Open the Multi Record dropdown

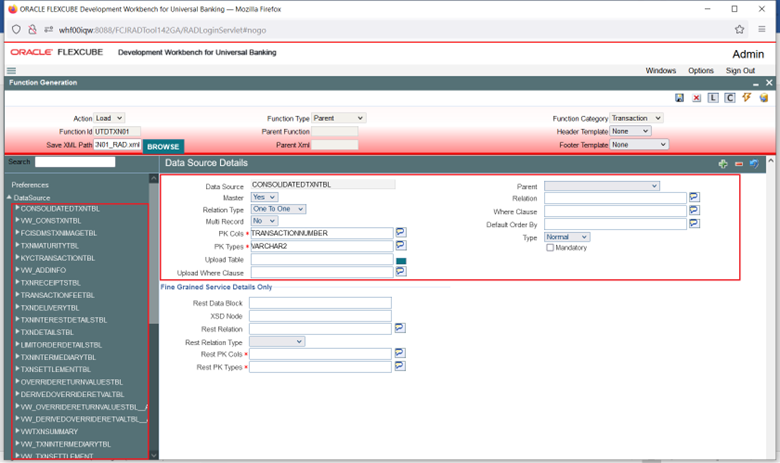[x=264, y=221]
